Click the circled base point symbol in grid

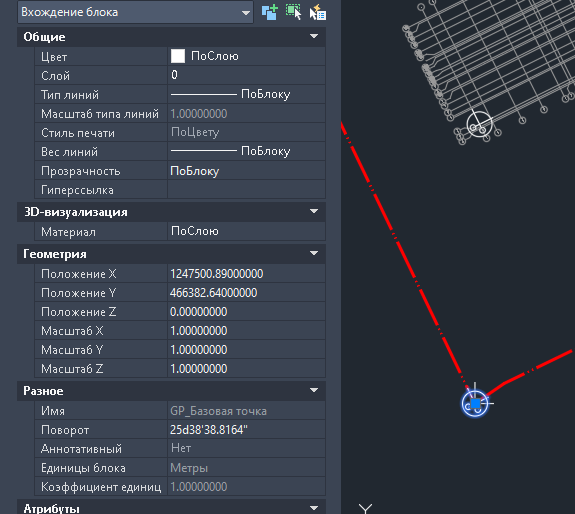(479, 125)
